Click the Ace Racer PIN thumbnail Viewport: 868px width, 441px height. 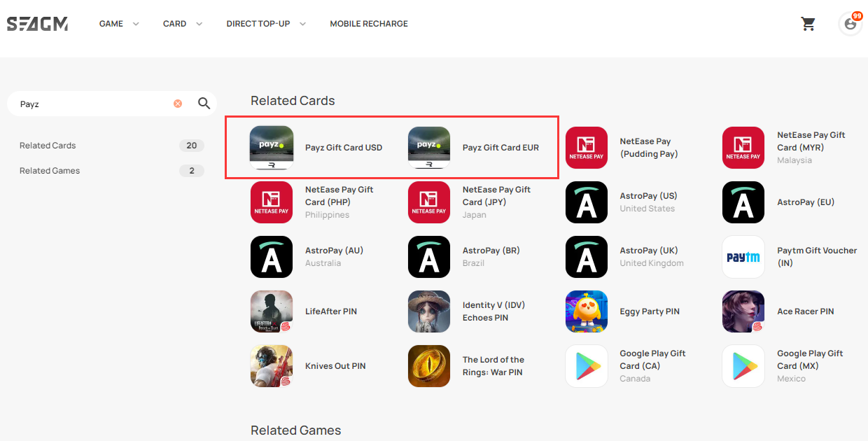tap(743, 311)
